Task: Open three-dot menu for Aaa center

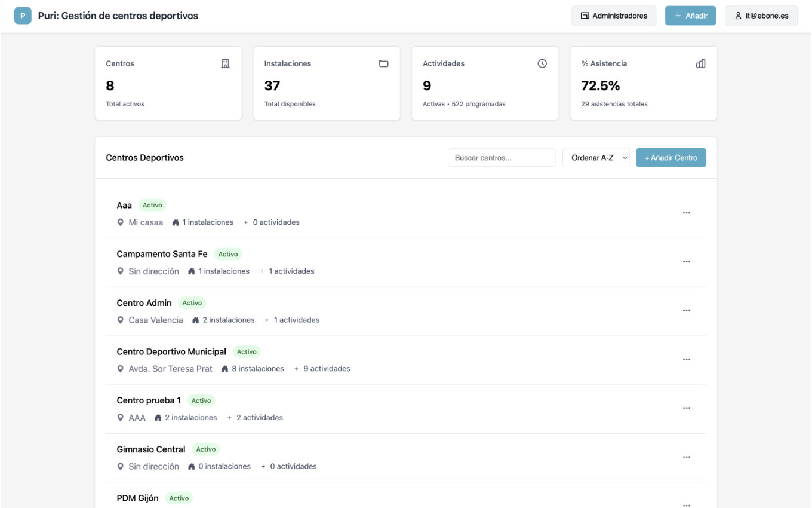Action: coord(686,213)
